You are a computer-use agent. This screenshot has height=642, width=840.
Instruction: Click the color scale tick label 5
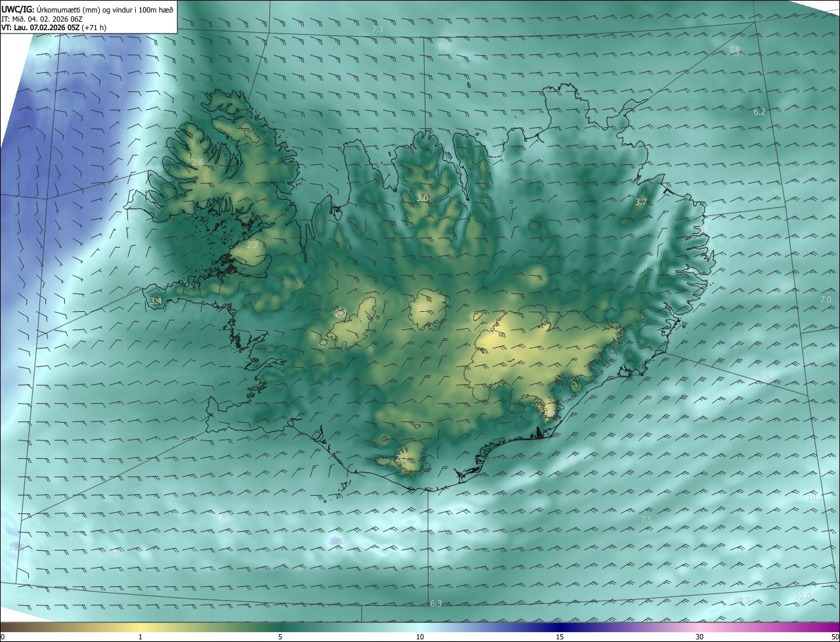280,637
